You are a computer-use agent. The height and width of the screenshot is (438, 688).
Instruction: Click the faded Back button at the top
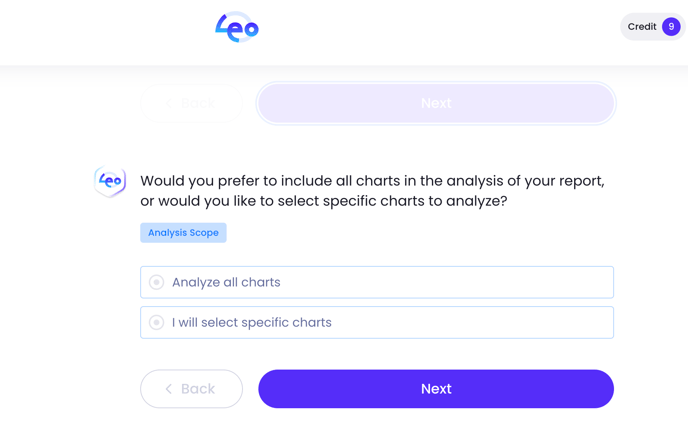191,103
